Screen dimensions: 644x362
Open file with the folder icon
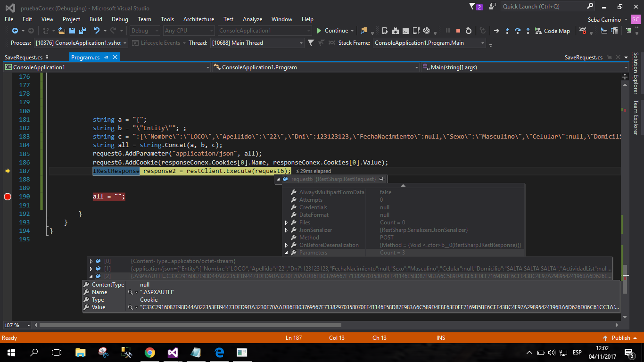[63, 31]
